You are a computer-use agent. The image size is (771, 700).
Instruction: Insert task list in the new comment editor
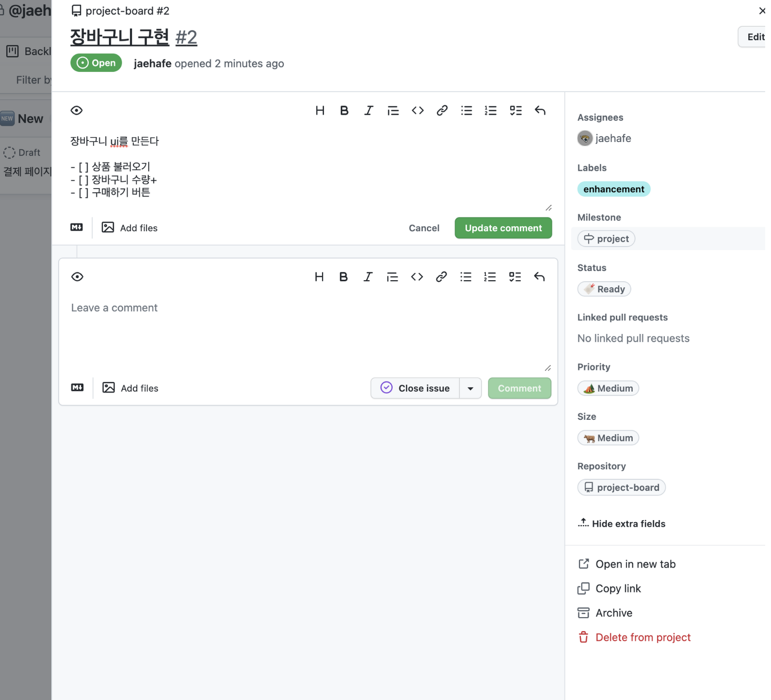point(514,277)
